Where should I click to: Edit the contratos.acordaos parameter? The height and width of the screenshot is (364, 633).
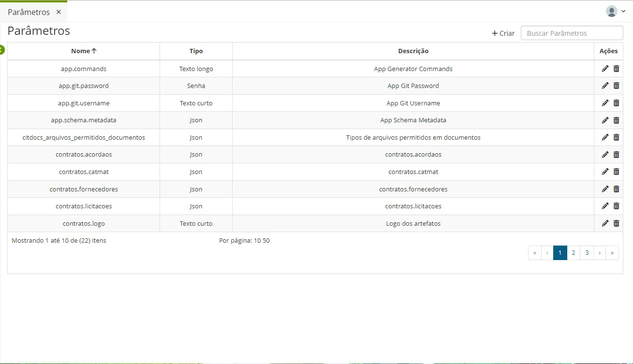coord(605,155)
